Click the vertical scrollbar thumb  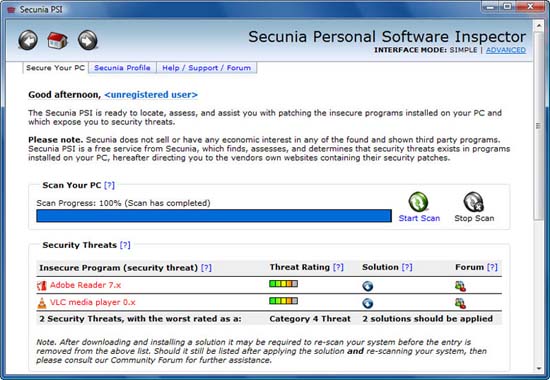(x=538, y=126)
